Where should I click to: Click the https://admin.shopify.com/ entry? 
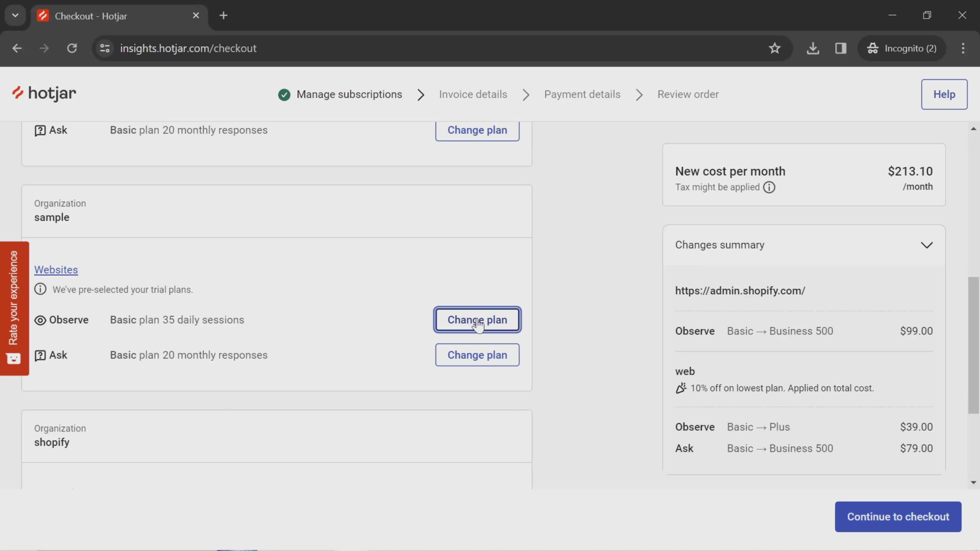(740, 291)
